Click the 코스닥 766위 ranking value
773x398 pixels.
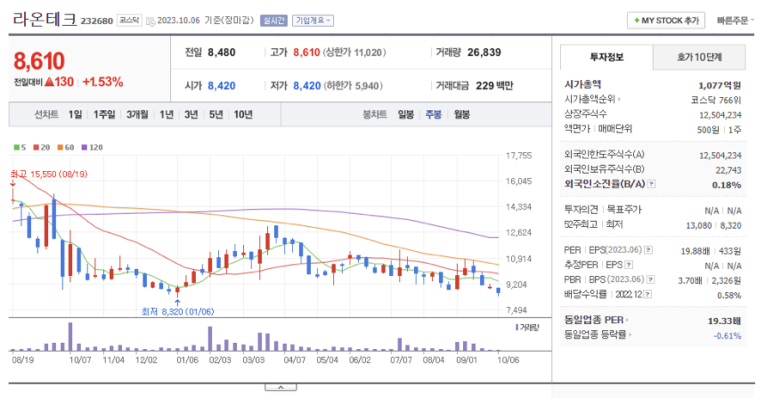tap(716, 100)
